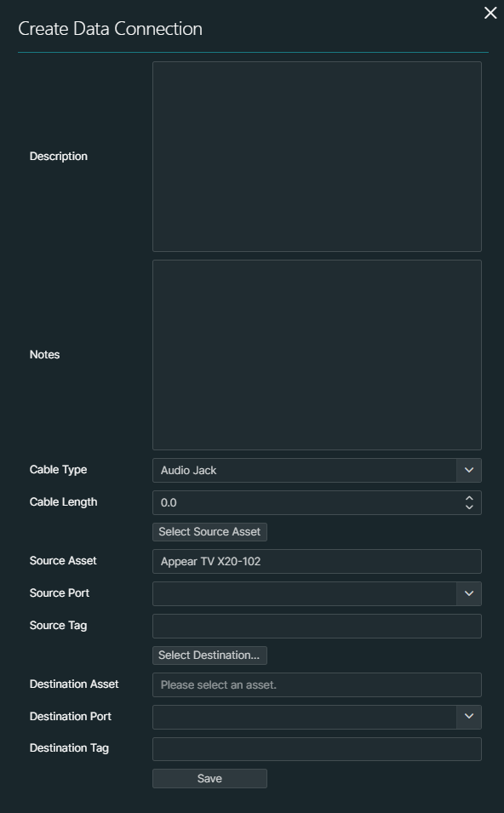
Task: Click the empty Source Tag field
Action: 315,625
